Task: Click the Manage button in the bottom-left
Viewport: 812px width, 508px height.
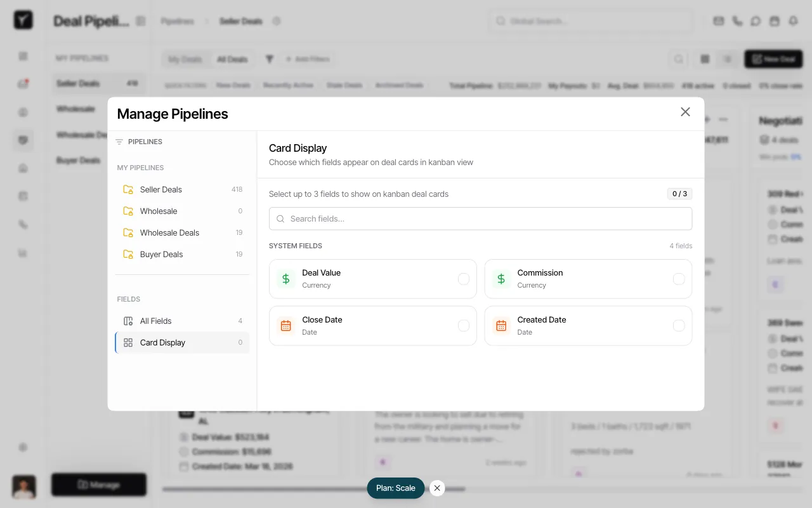Action: pos(98,485)
